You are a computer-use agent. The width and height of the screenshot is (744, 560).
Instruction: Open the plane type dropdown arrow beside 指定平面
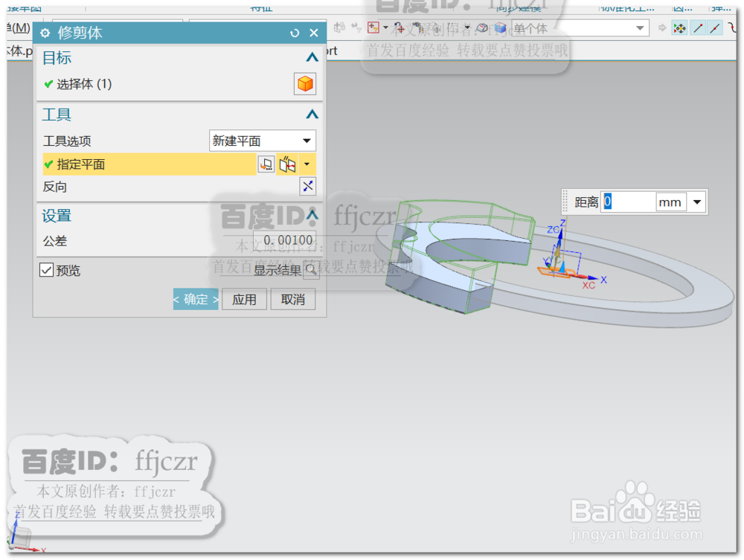(307, 164)
